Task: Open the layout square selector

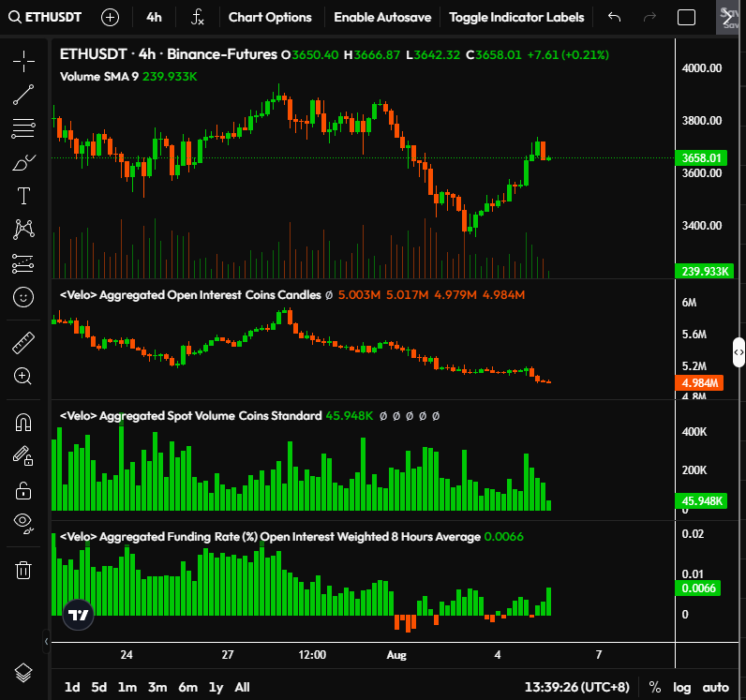Action: point(686,18)
